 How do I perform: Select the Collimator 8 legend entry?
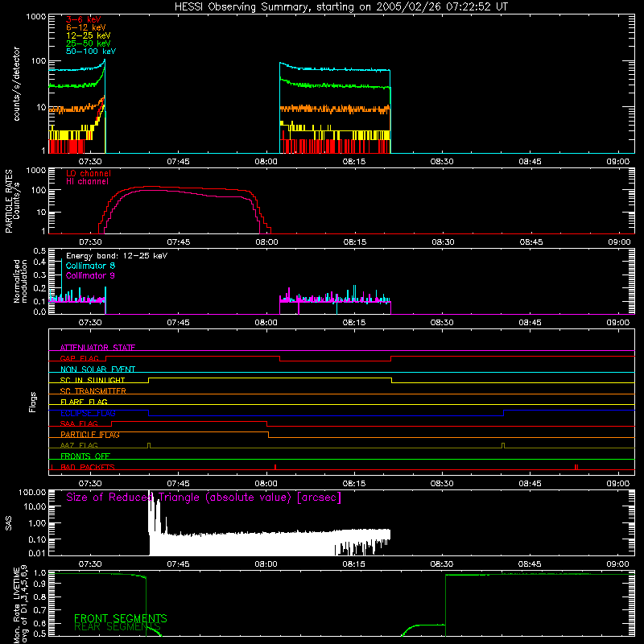(x=90, y=266)
